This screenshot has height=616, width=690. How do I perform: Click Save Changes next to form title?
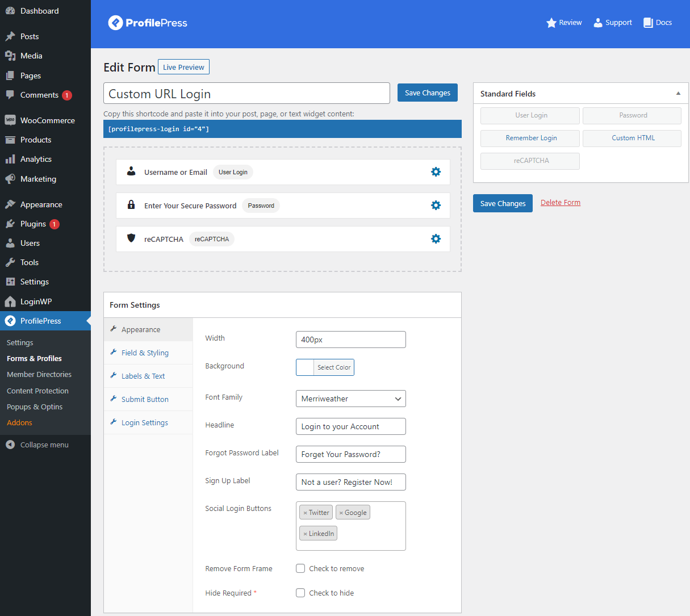428,93
